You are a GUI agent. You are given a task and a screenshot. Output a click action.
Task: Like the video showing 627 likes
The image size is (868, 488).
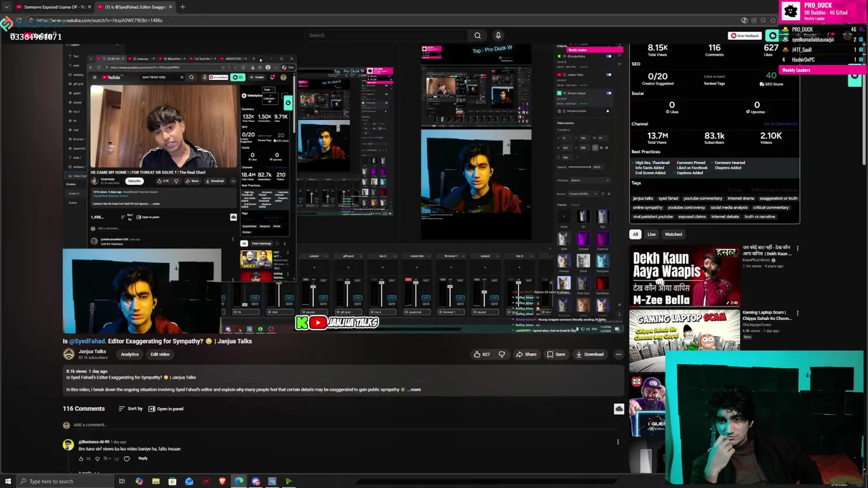481,354
